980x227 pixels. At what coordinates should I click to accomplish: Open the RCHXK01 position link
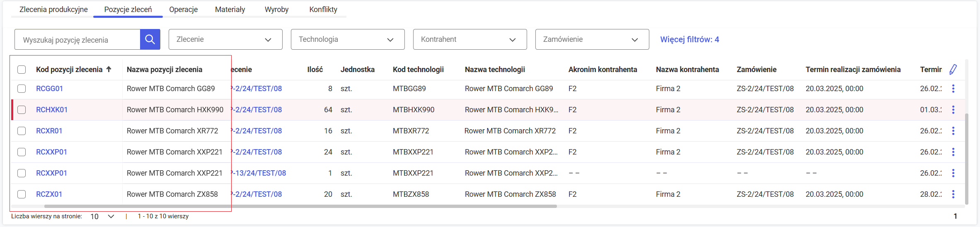click(52, 110)
